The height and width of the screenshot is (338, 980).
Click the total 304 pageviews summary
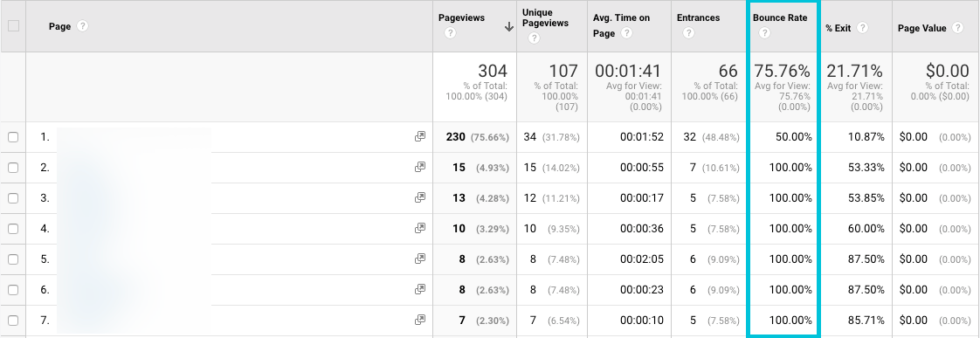[493, 71]
